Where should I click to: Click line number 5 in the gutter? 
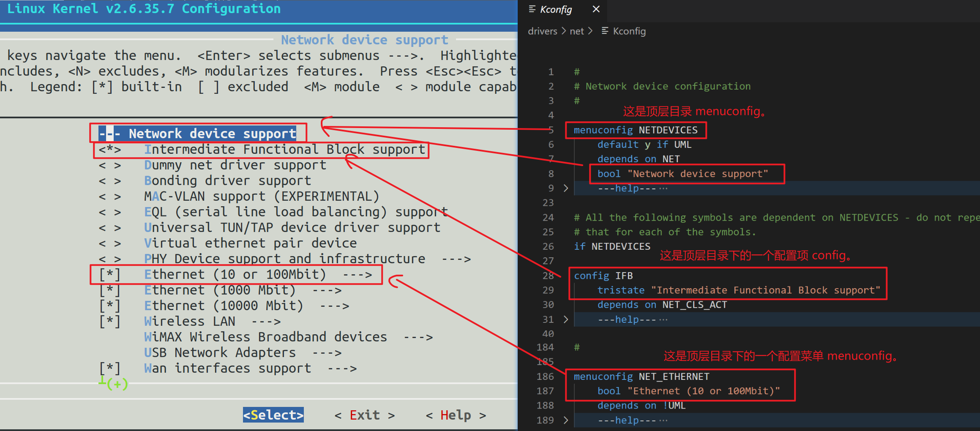[x=551, y=130]
